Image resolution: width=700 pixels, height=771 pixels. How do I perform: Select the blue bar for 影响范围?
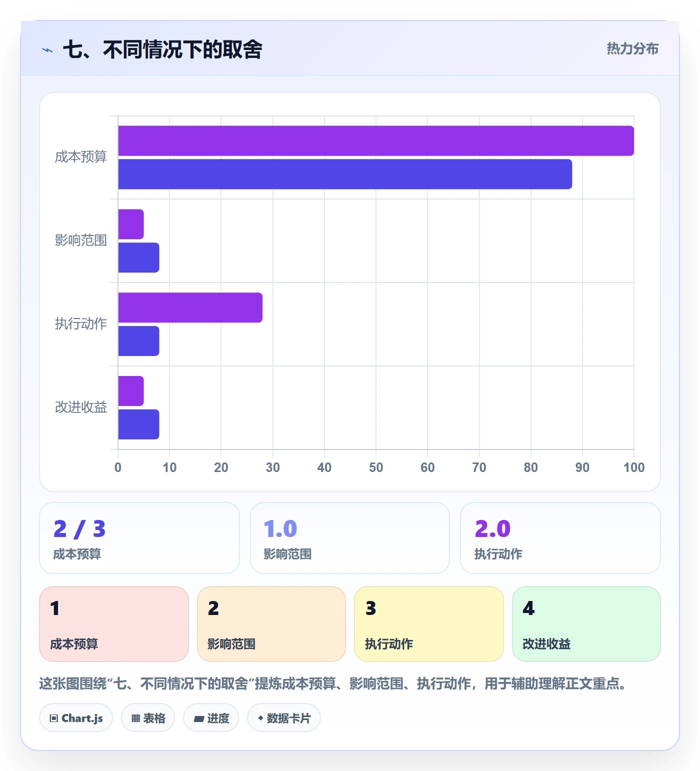(x=138, y=257)
